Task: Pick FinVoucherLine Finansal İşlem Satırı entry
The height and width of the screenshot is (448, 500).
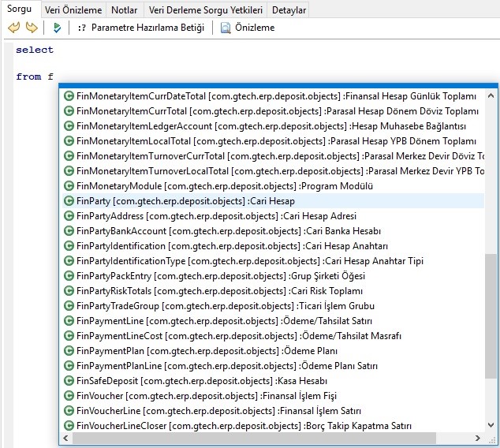Action: pyautogui.click(x=218, y=411)
